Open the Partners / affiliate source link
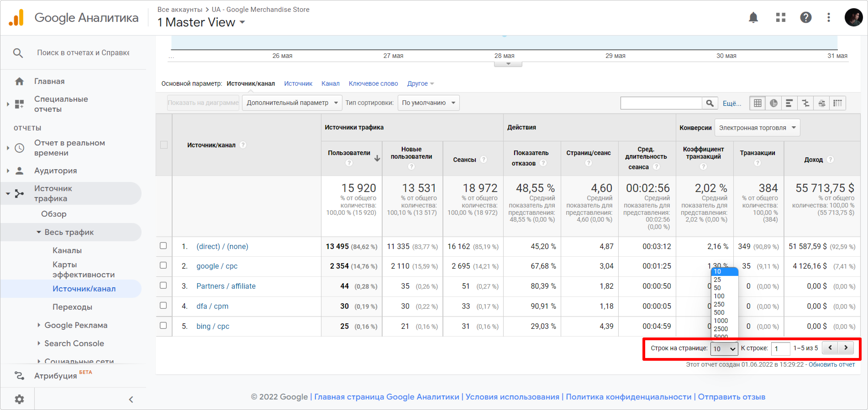 coord(226,286)
